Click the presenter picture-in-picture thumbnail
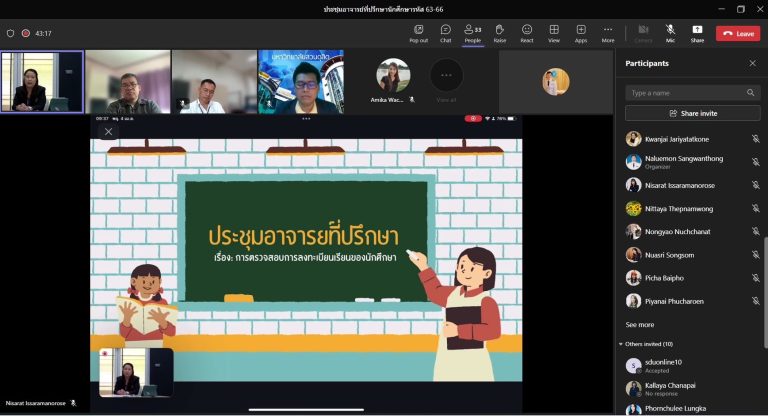 [x=136, y=372]
